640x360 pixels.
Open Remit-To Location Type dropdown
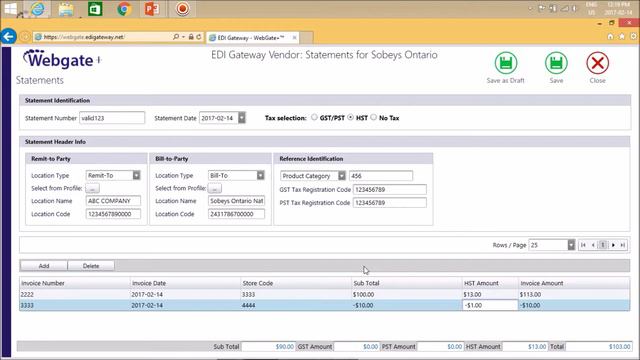point(136,176)
